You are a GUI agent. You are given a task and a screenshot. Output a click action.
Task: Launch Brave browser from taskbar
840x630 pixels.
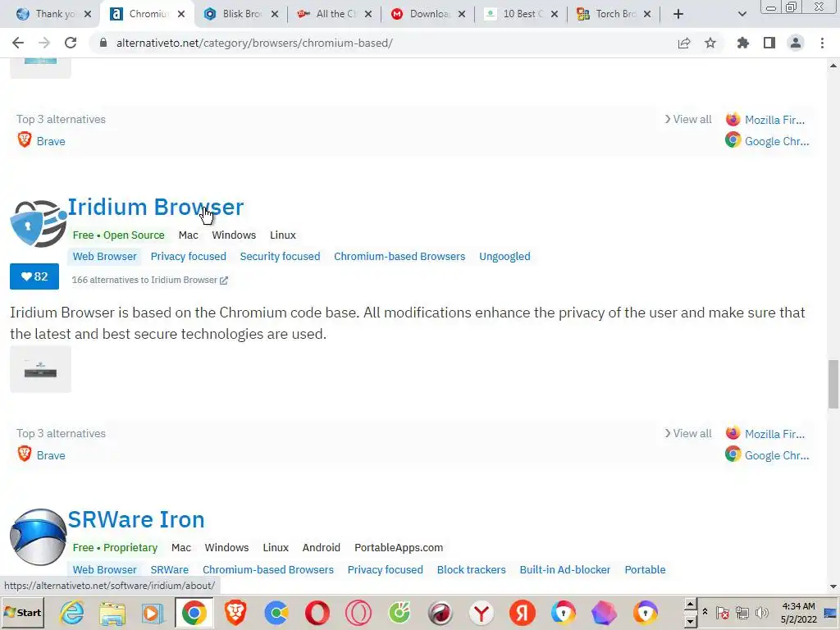235,612
